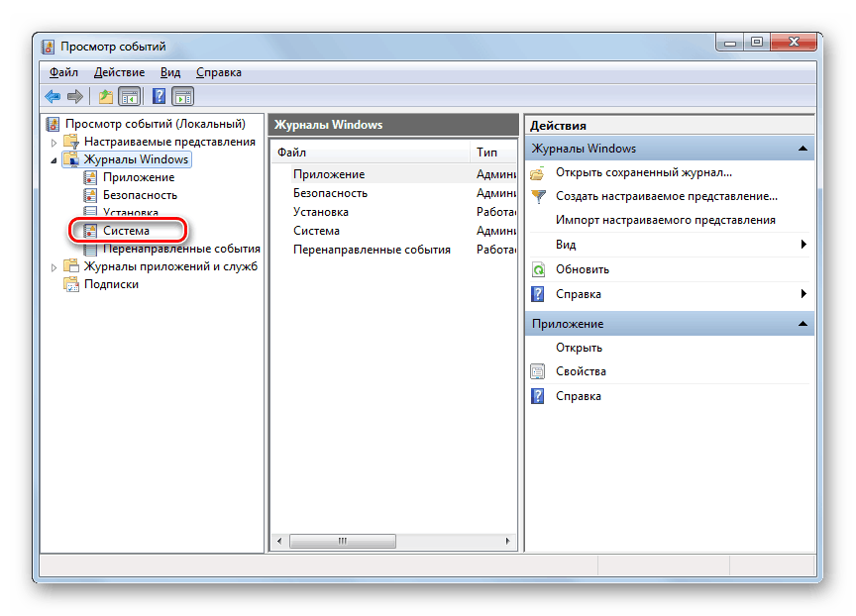This screenshot has height=616, width=856.
Task: Open the Справка menu in menu bar
Action: 219,72
